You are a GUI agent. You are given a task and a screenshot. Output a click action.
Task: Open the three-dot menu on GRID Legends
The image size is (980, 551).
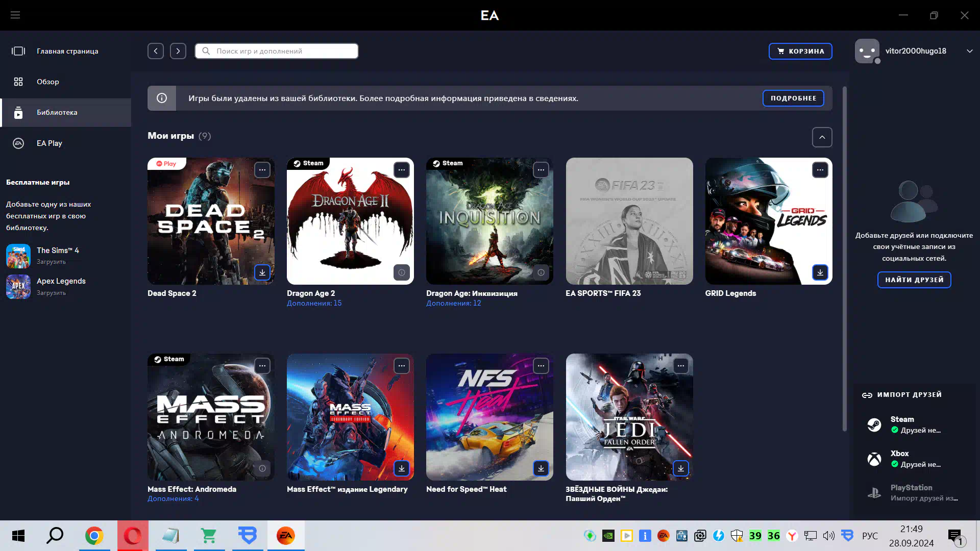820,170
